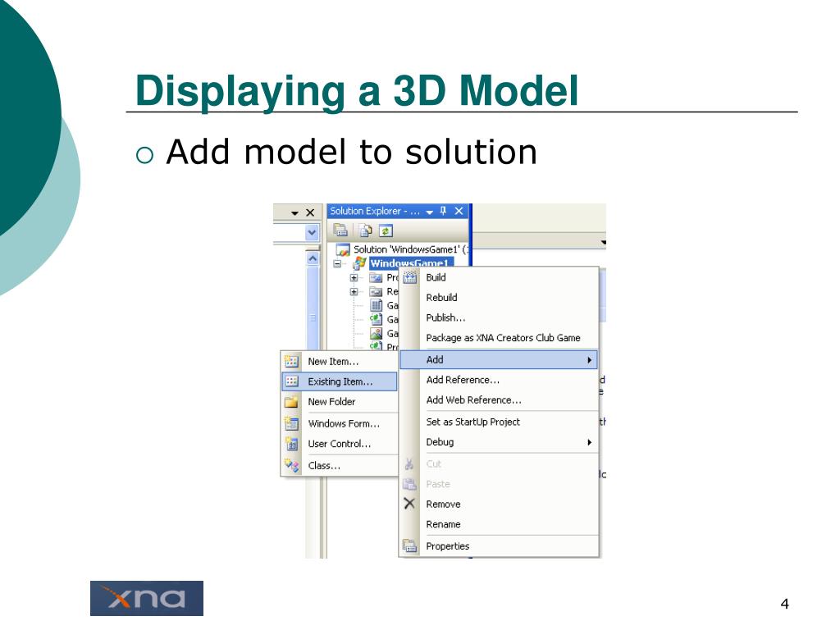The width and height of the screenshot is (840, 630).
Task: Open the left panel window-position dropdown arrow
Action: [294, 213]
